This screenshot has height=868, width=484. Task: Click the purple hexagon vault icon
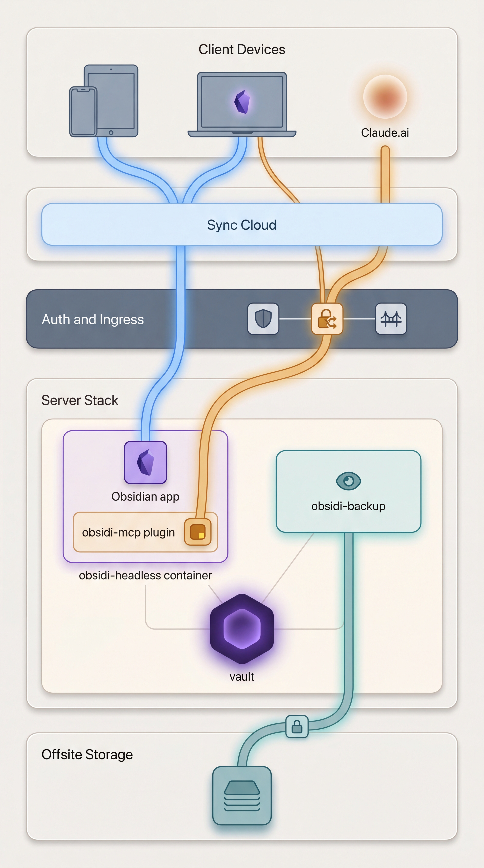[x=242, y=629]
